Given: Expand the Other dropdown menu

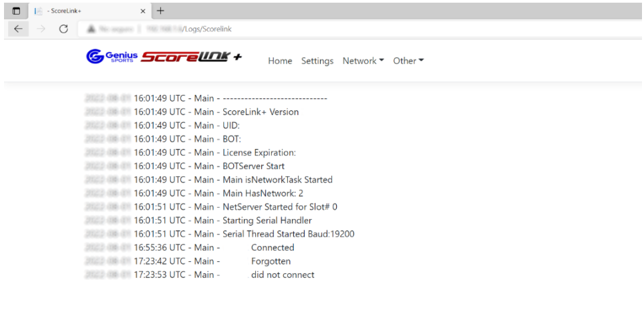Looking at the screenshot, I should pyautogui.click(x=408, y=61).
